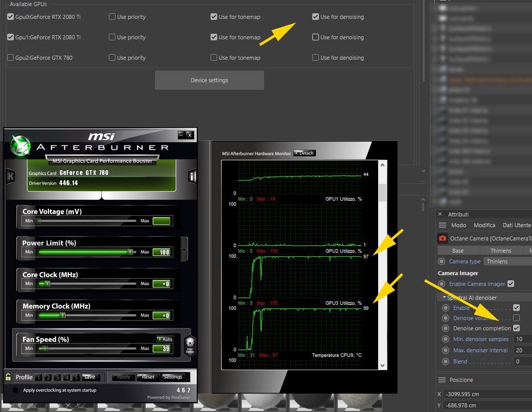Click the Afterburner profile lock icon

point(8,377)
